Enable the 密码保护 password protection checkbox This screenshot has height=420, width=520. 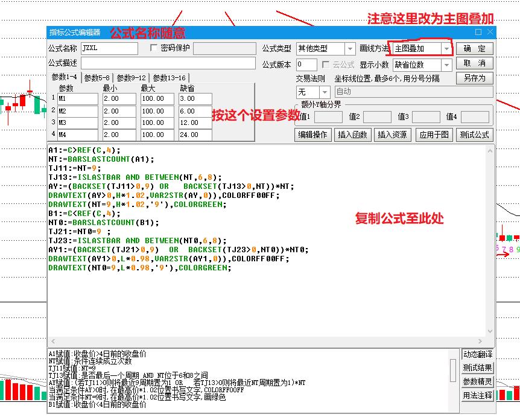click(x=153, y=48)
